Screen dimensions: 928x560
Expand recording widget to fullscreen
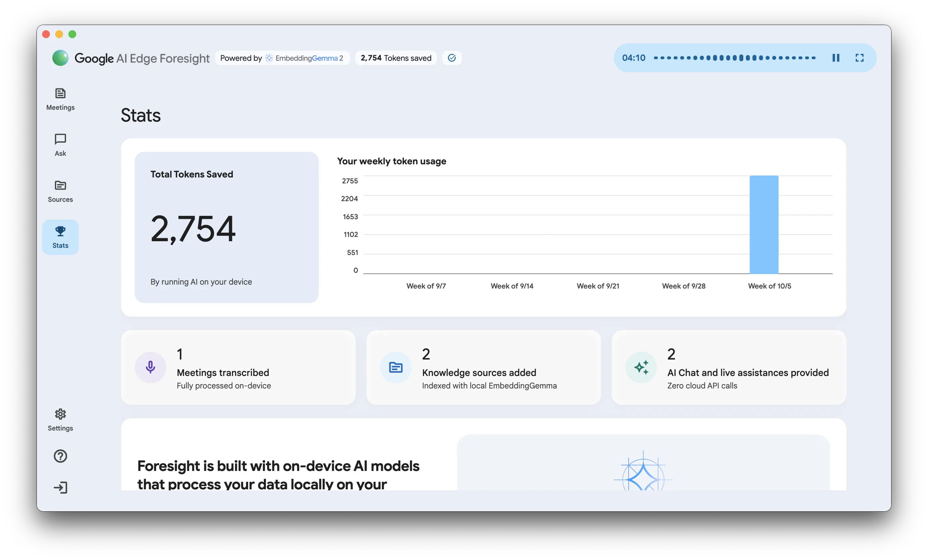click(x=859, y=58)
